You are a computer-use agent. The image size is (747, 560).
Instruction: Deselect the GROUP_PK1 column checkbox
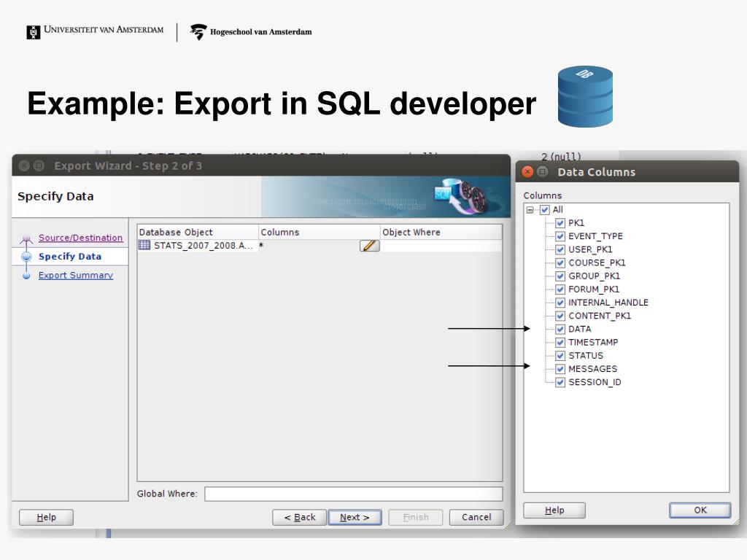(x=560, y=276)
